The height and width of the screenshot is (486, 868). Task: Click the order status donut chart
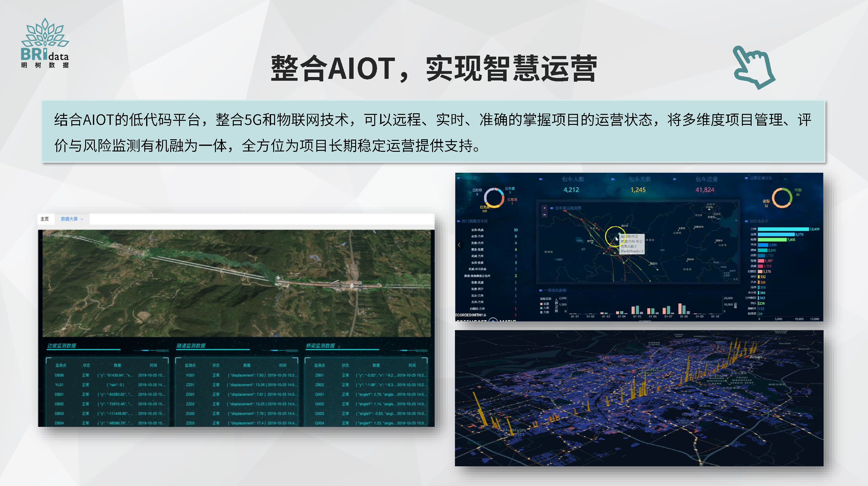point(494,197)
